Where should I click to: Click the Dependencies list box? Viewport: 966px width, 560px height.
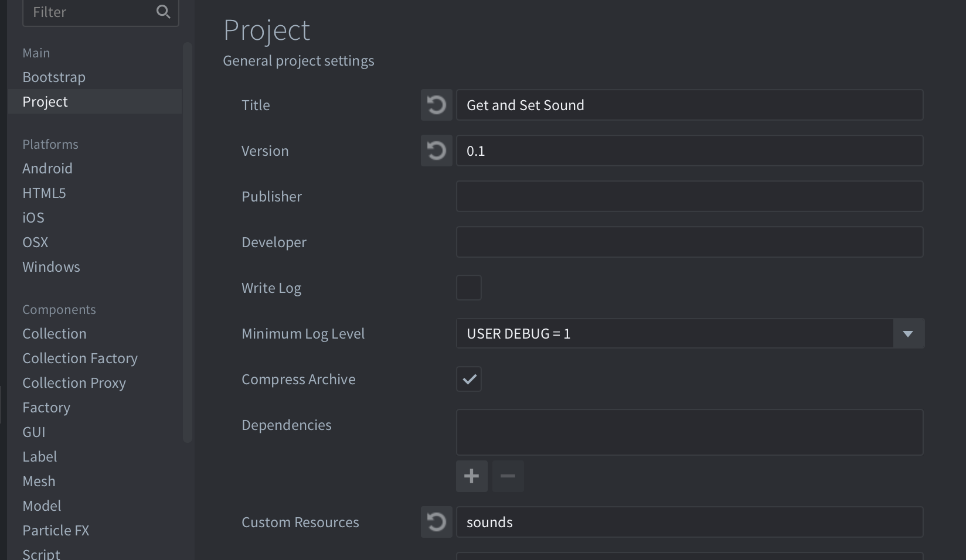point(690,432)
